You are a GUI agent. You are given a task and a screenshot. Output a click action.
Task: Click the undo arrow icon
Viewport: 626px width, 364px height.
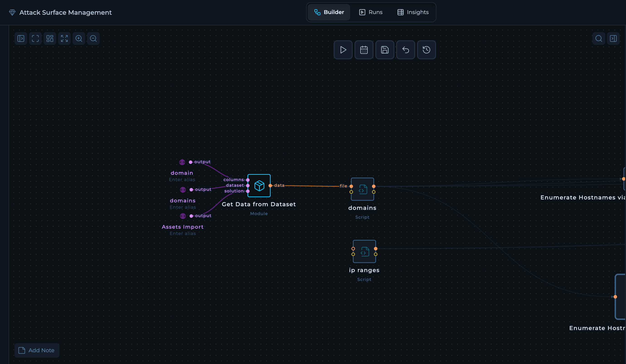405,50
